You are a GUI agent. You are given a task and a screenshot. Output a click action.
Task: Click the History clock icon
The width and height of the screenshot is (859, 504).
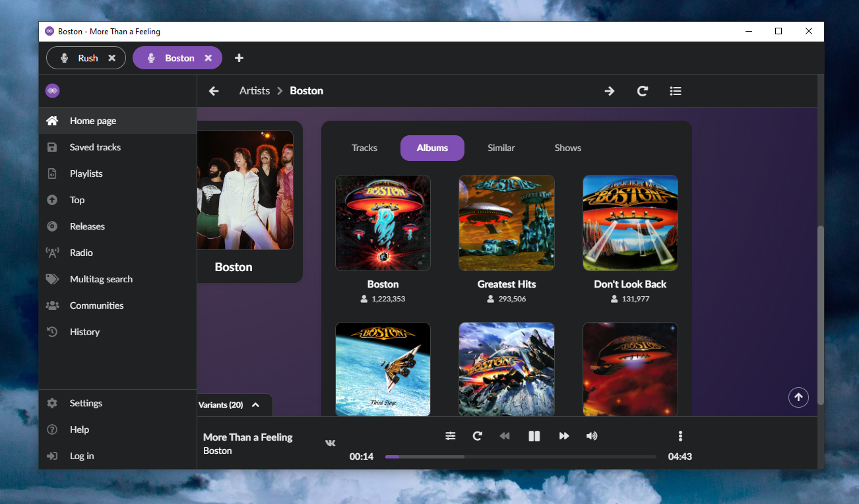pos(52,332)
